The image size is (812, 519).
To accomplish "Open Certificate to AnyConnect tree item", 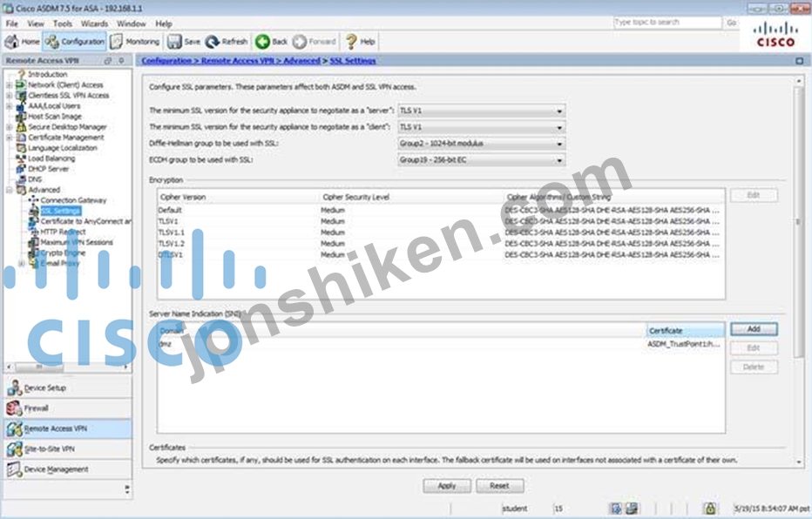I will tap(85, 221).
